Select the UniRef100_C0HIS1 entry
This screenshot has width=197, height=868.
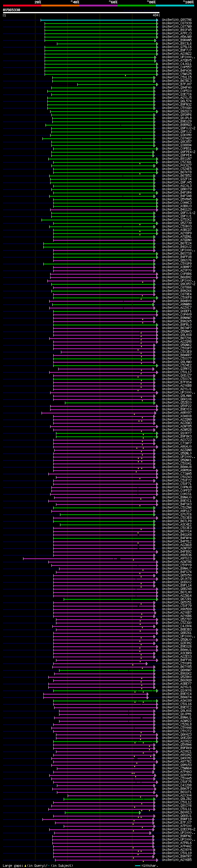pyautogui.click(x=177, y=494)
